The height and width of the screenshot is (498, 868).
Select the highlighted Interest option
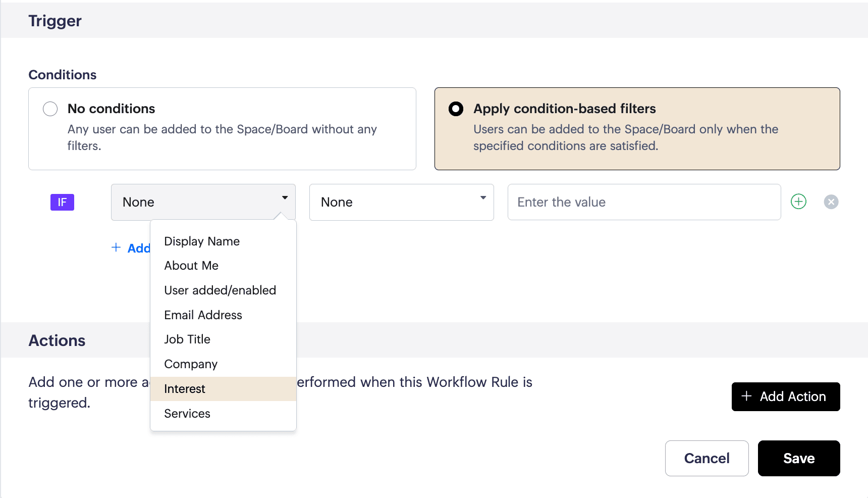tap(185, 389)
